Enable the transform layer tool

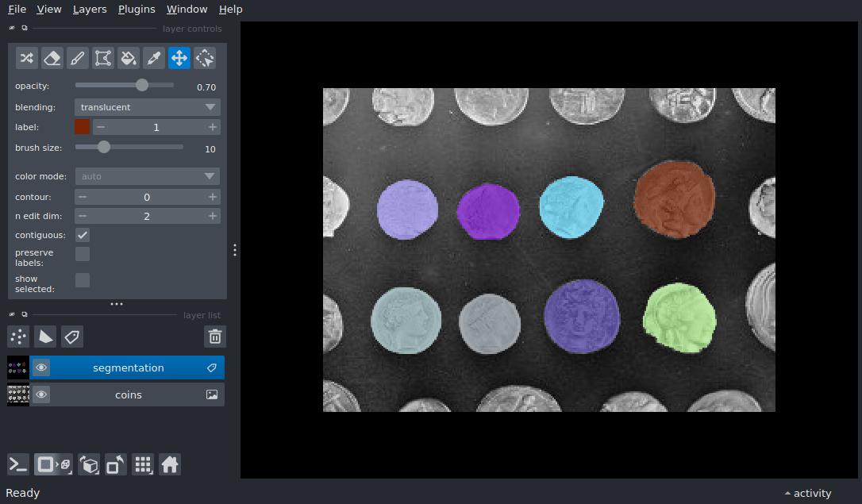point(205,58)
